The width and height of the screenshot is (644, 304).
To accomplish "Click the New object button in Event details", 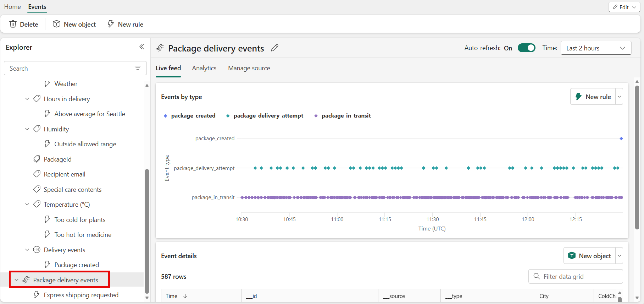I will pyautogui.click(x=590, y=256).
